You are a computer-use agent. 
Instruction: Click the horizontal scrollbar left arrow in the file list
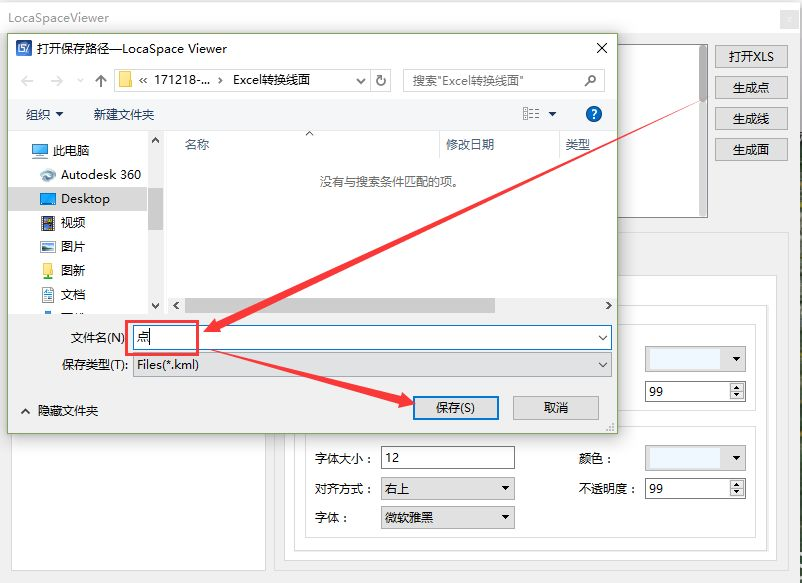176,305
